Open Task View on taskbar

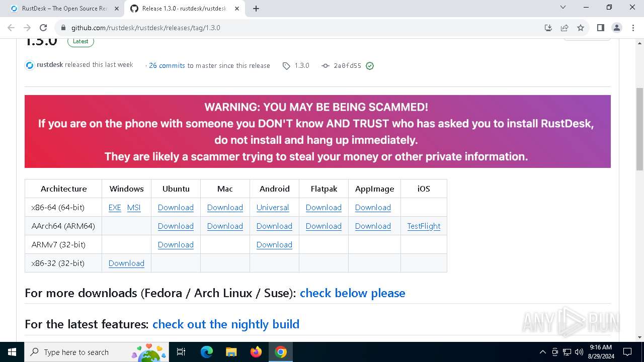[182, 352]
